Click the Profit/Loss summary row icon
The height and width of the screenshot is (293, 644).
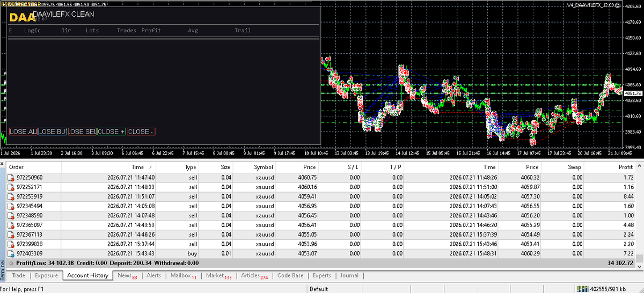point(11,263)
